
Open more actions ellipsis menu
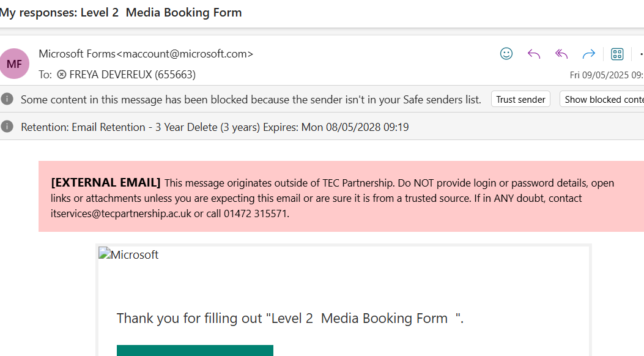click(x=641, y=54)
